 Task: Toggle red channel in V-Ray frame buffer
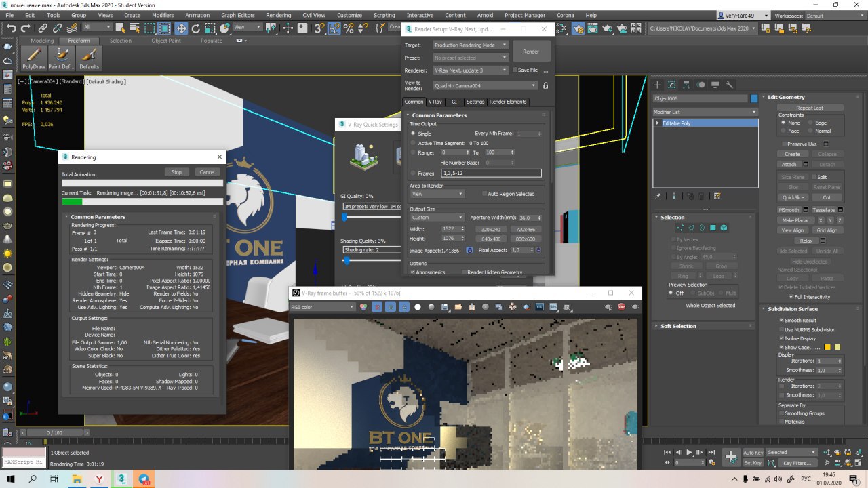coord(378,307)
